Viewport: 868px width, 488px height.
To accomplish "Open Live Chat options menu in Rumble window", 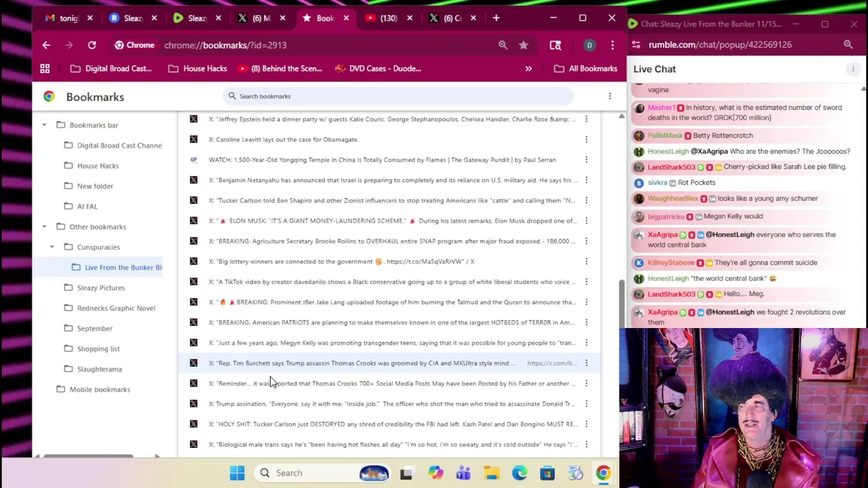I will [853, 69].
